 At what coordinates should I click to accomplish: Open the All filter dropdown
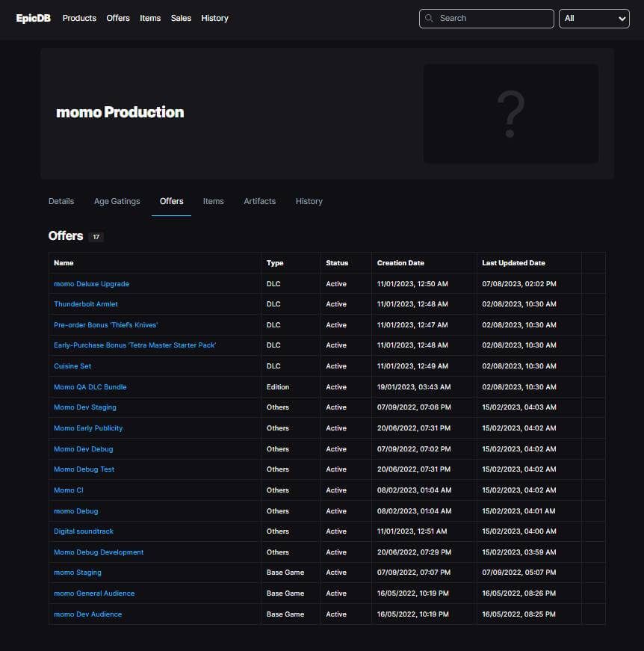(x=594, y=19)
